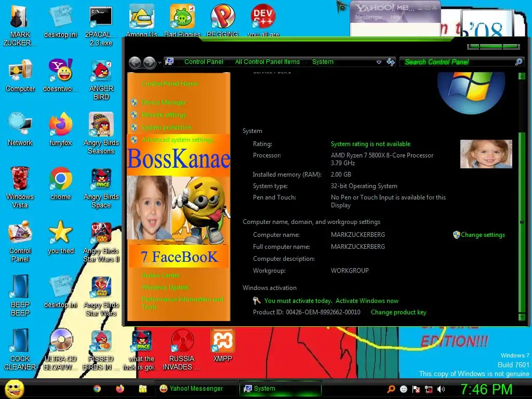The width and height of the screenshot is (532, 399).
Task: Click the Firefox icon in the taskbar
Action: [120, 389]
